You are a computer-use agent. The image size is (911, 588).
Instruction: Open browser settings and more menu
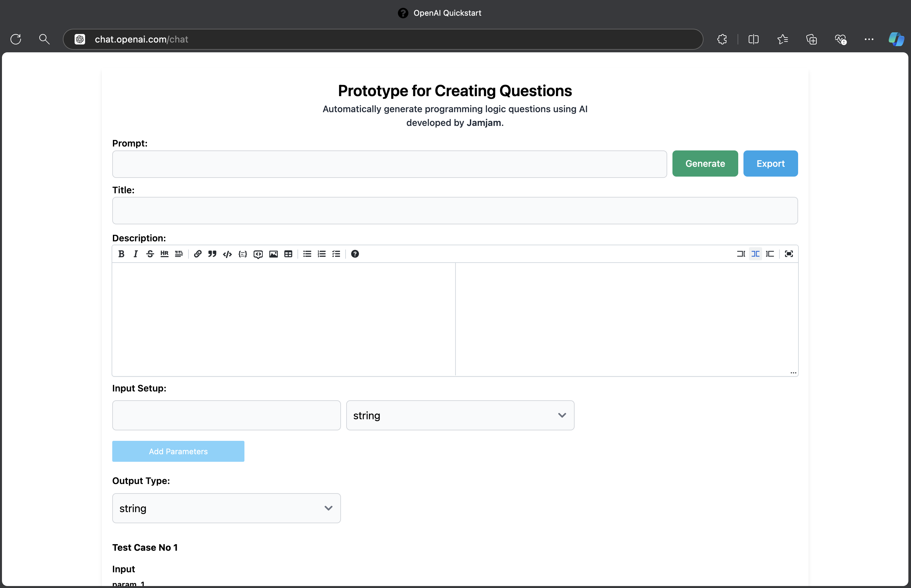pos(869,39)
